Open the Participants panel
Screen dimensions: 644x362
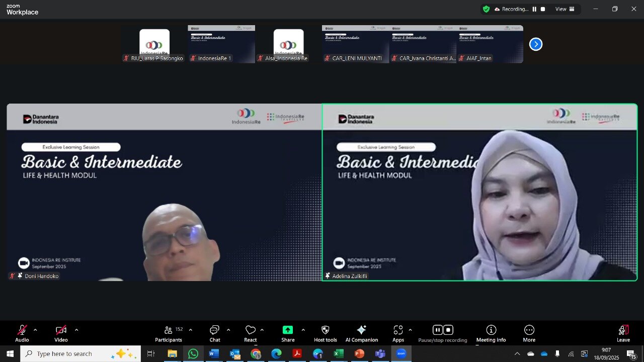(x=169, y=333)
